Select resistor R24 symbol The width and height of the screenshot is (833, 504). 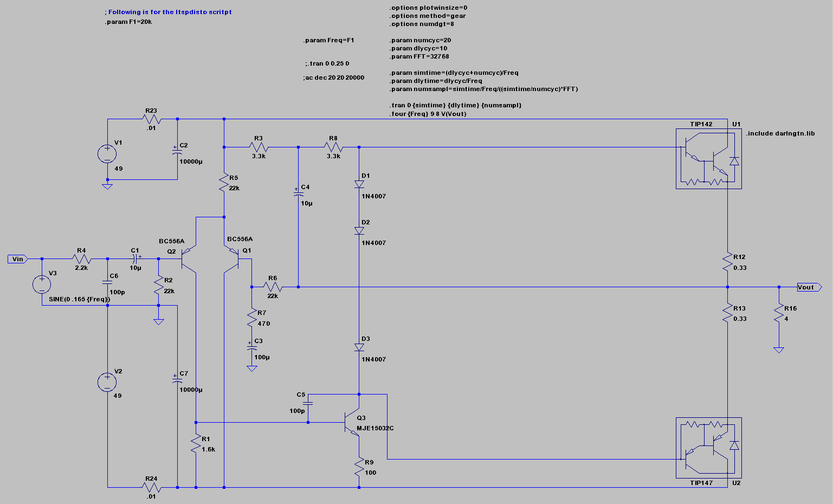pos(151,487)
